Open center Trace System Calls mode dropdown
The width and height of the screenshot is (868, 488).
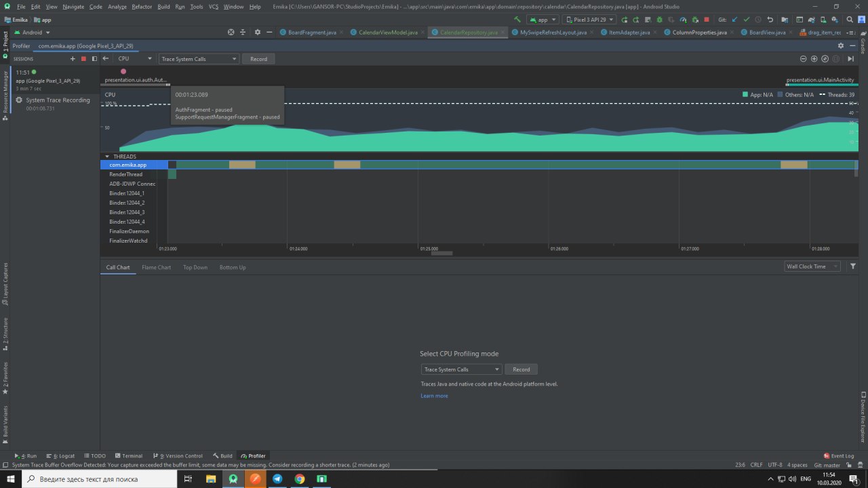tap(461, 369)
